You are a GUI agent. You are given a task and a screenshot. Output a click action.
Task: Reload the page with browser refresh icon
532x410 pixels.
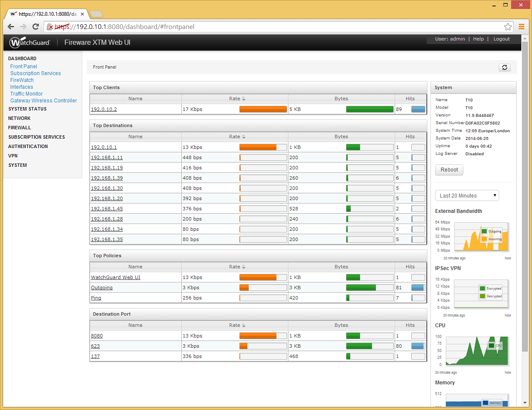tap(36, 26)
